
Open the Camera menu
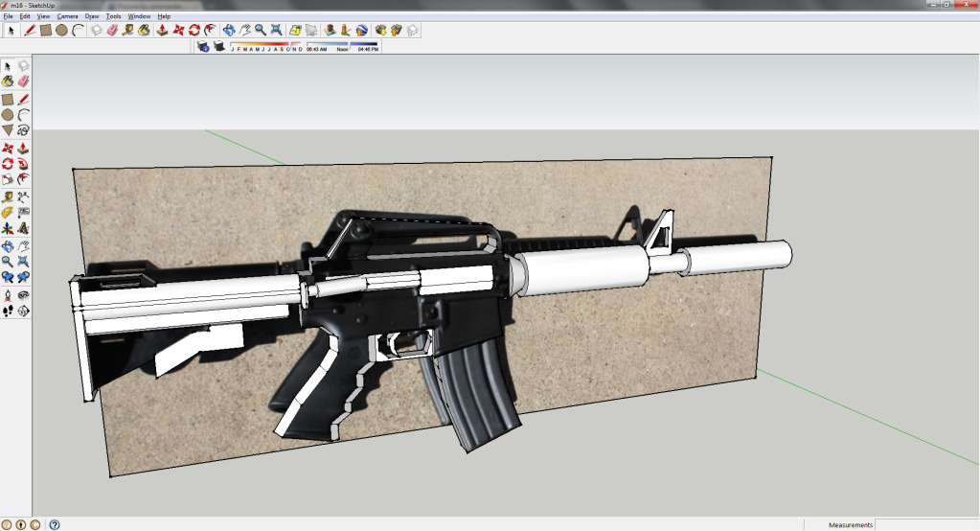tap(67, 16)
